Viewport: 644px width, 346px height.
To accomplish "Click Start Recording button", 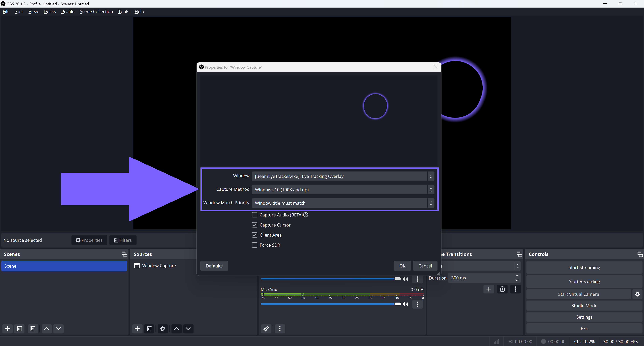I will 584,282.
